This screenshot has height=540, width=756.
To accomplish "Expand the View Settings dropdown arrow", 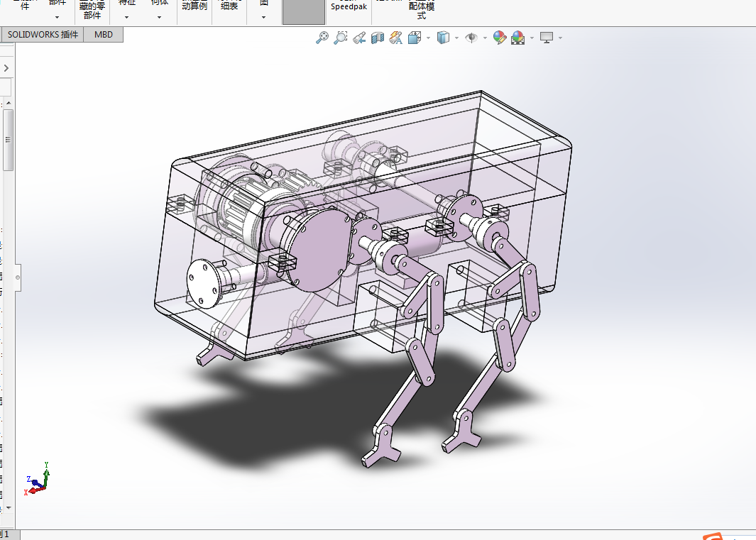I will point(560,38).
